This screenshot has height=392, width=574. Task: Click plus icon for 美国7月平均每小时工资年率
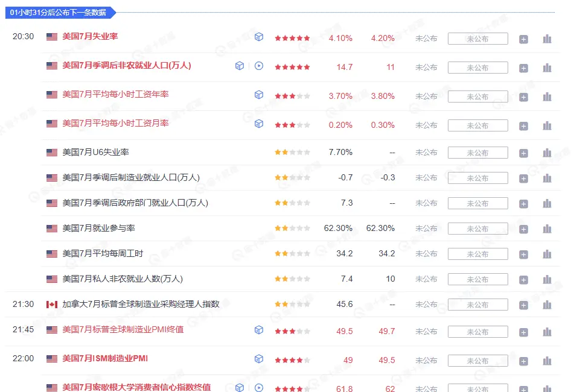click(523, 97)
